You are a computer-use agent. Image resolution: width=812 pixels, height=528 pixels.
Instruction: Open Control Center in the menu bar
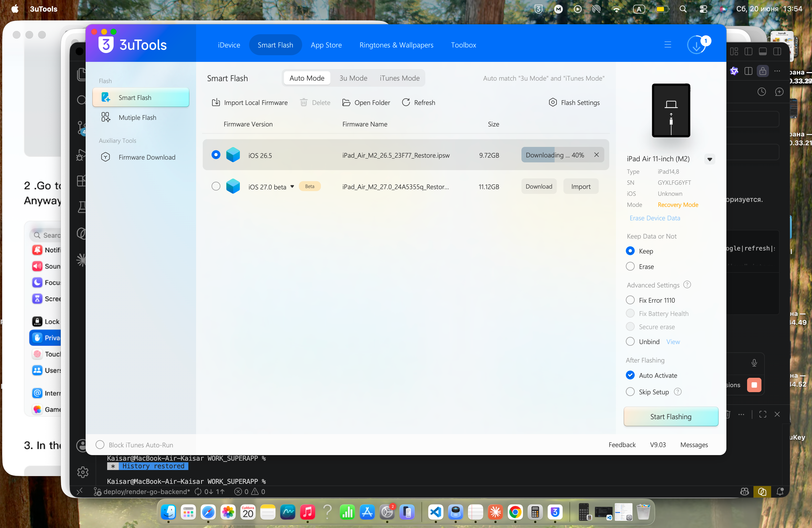(703, 9)
